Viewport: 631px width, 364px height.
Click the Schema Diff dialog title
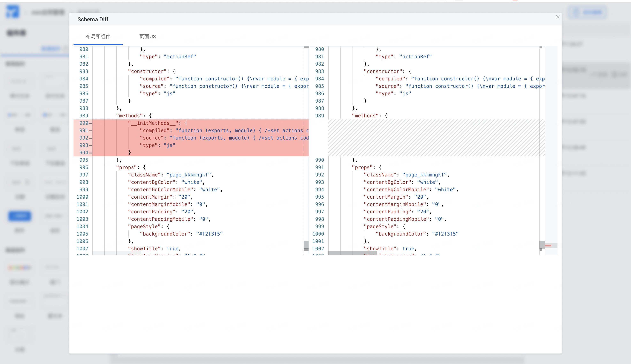click(93, 19)
